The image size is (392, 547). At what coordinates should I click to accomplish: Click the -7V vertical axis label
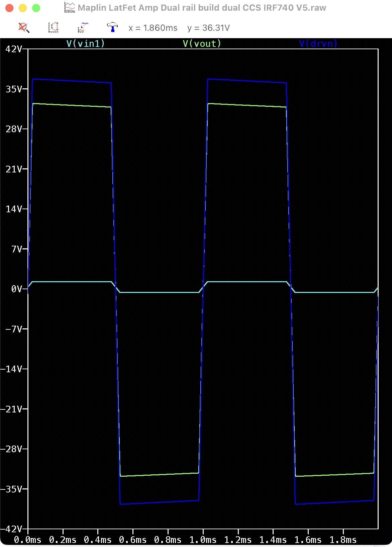(14, 329)
